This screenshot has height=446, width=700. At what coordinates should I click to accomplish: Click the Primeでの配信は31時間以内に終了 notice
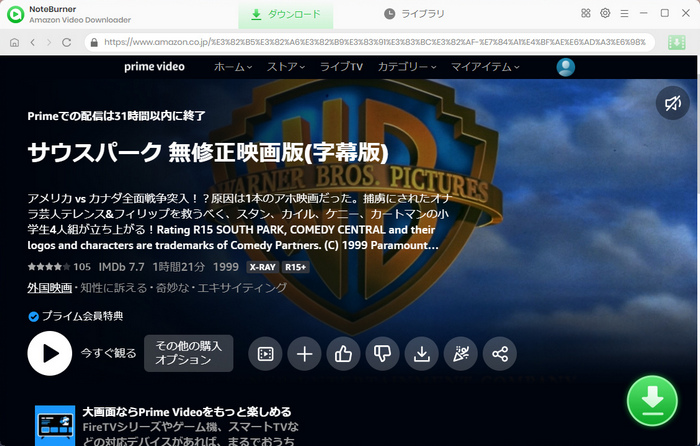(x=117, y=116)
